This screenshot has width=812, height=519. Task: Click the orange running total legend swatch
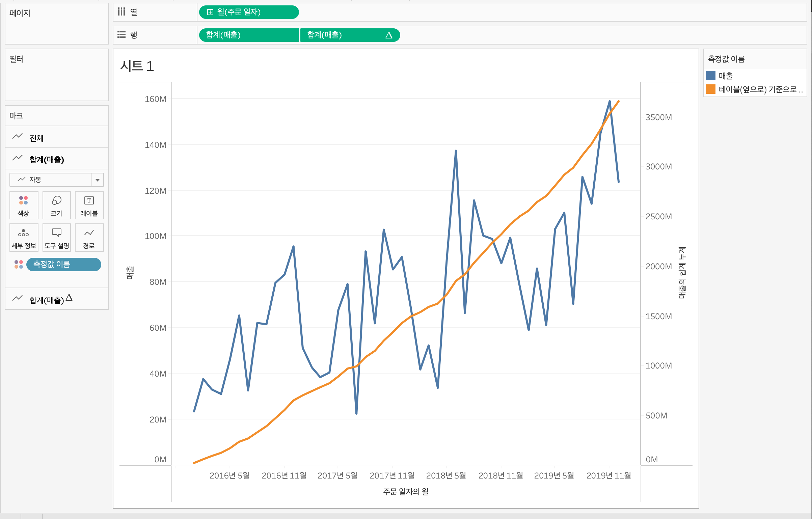711,89
